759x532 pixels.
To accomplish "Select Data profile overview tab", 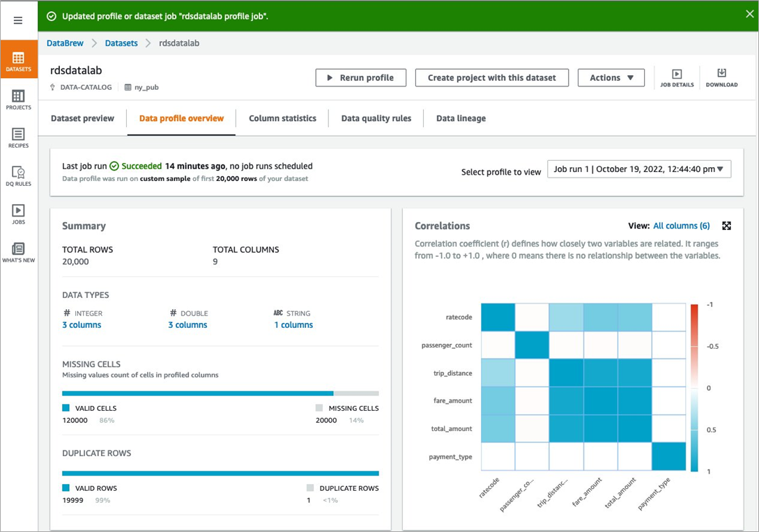I will point(181,118).
